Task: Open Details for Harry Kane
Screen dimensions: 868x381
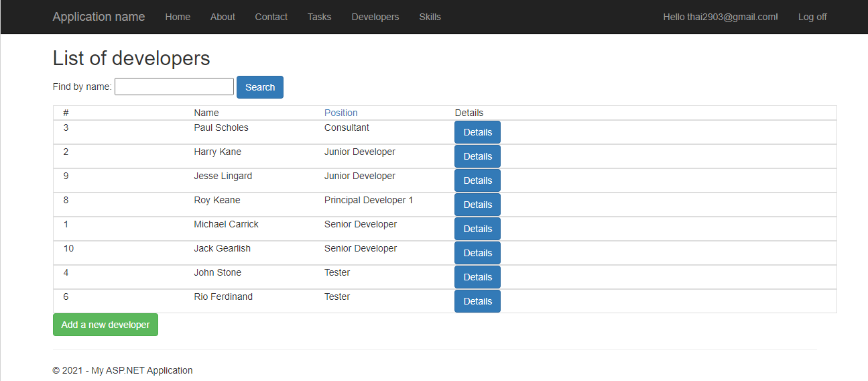Action: point(477,156)
